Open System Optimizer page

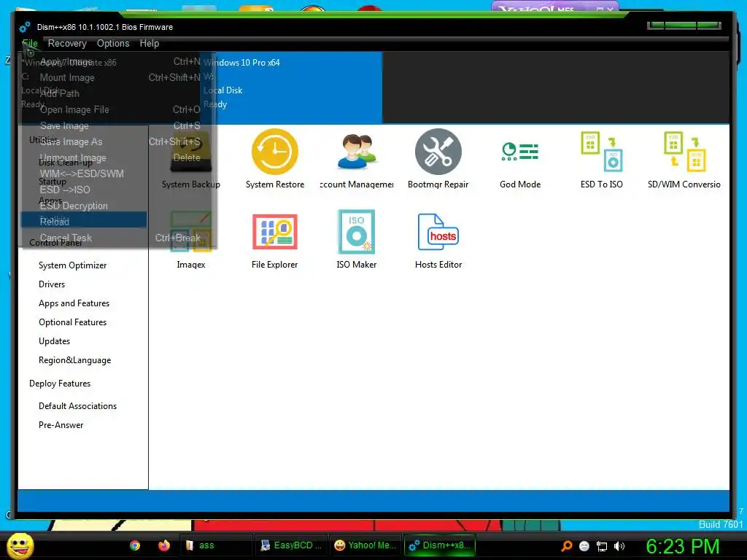point(72,265)
